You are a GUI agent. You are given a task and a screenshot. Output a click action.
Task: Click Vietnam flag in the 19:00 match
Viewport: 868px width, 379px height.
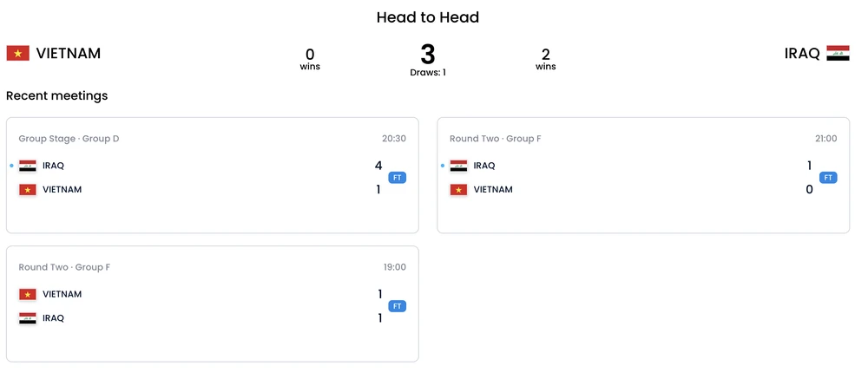point(28,295)
